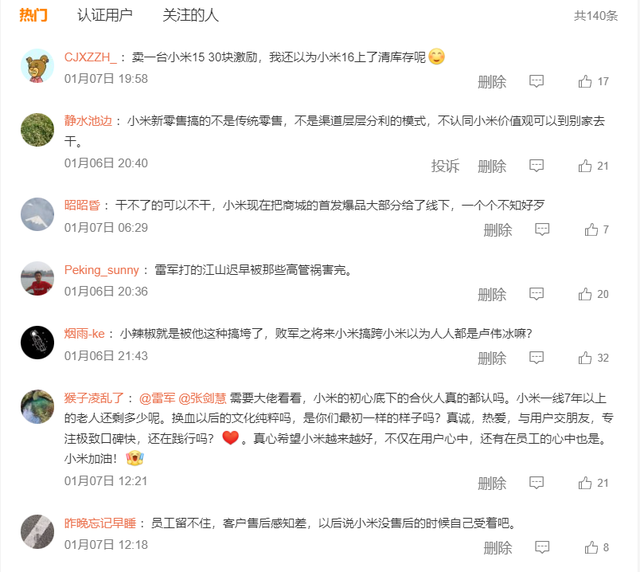Thumb up 昨晚忘记早睡's comment
Image resolution: width=640 pixels, height=572 pixels.
click(591, 547)
